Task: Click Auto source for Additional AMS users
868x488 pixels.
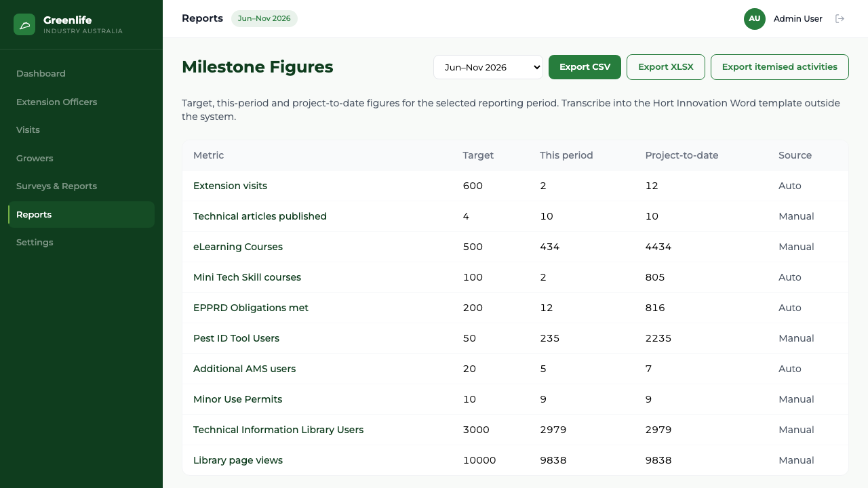Action: click(x=790, y=369)
